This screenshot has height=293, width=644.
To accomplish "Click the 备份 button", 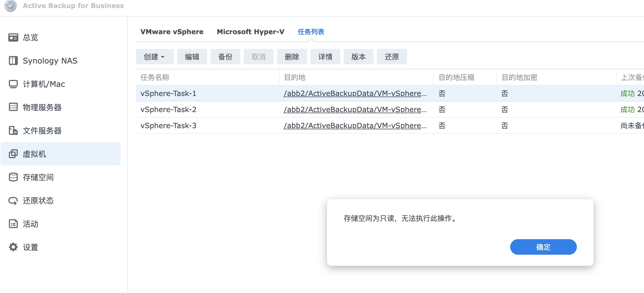I will pos(225,57).
